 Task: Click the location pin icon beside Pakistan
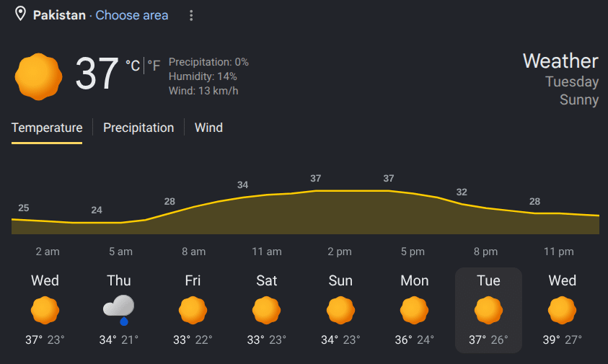[20, 14]
